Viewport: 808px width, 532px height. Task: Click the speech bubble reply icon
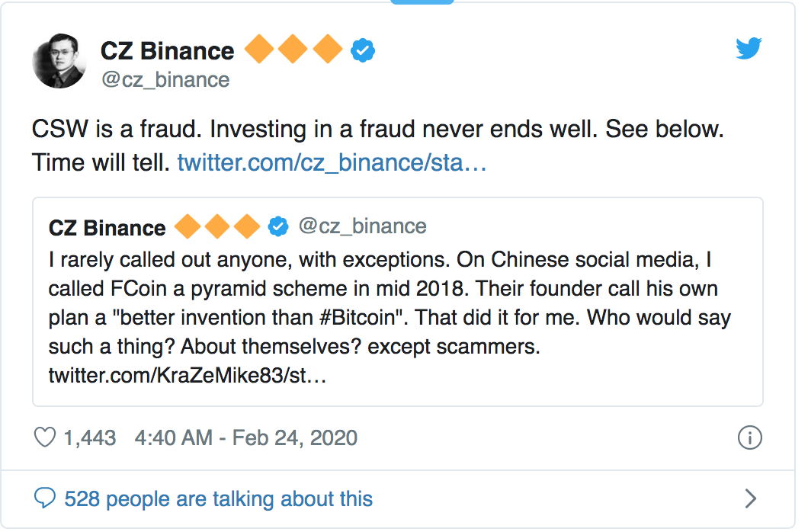46,498
